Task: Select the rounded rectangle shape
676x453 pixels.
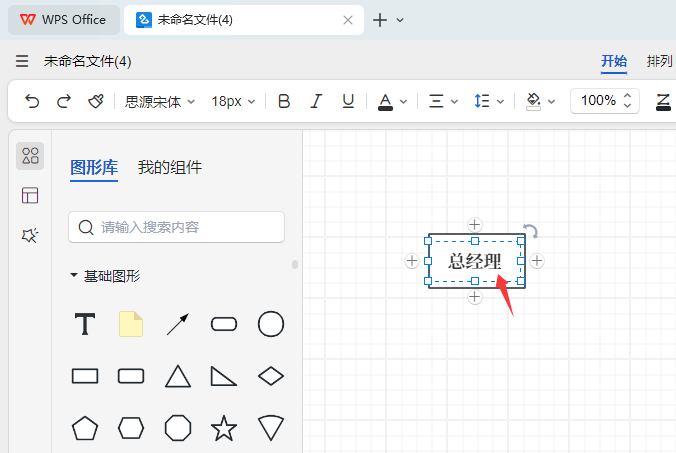Action: pos(131,376)
